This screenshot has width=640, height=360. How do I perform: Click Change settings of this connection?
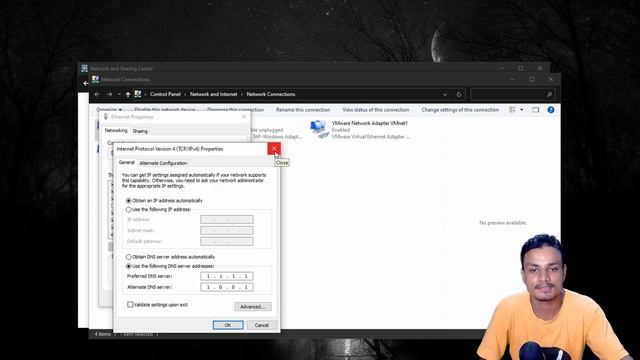[x=460, y=110]
